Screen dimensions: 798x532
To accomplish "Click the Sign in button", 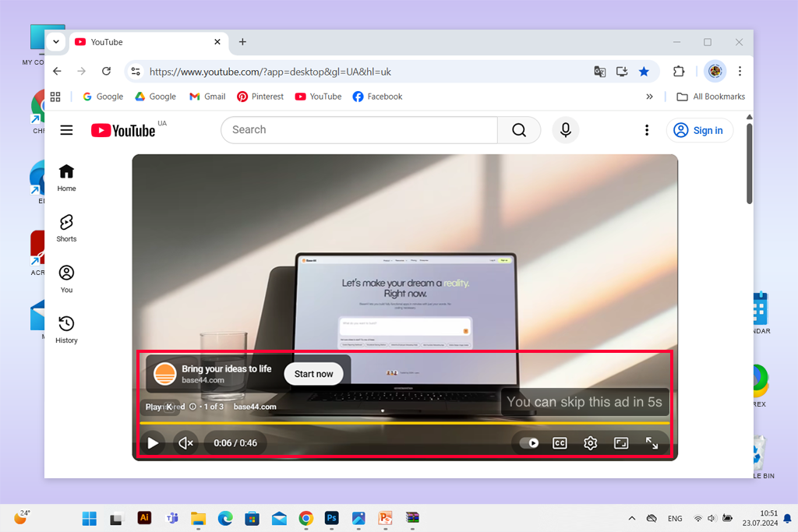I will pyautogui.click(x=699, y=131).
